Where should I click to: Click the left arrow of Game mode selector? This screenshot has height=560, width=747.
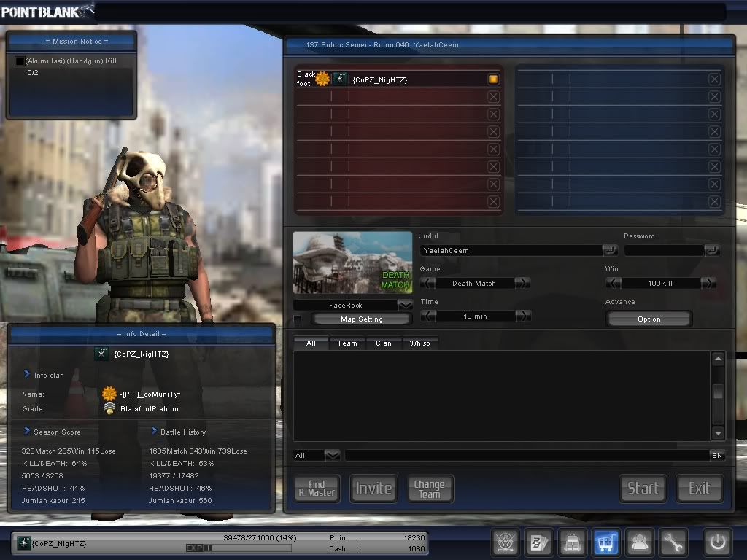(x=427, y=283)
